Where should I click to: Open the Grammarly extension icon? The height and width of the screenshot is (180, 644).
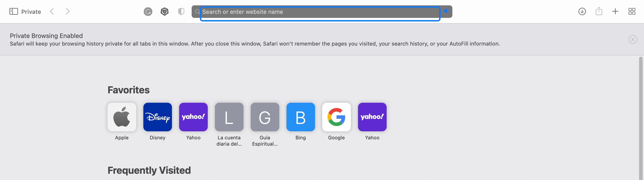[x=148, y=11]
